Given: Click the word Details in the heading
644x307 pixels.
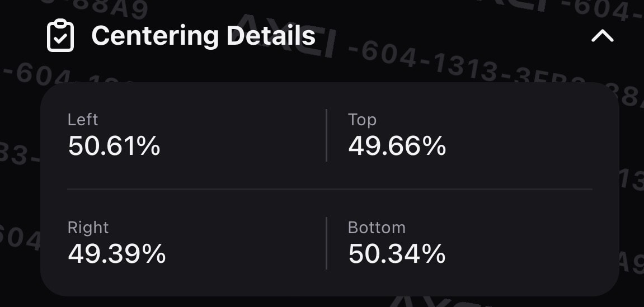Looking at the screenshot, I should click(x=271, y=36).
